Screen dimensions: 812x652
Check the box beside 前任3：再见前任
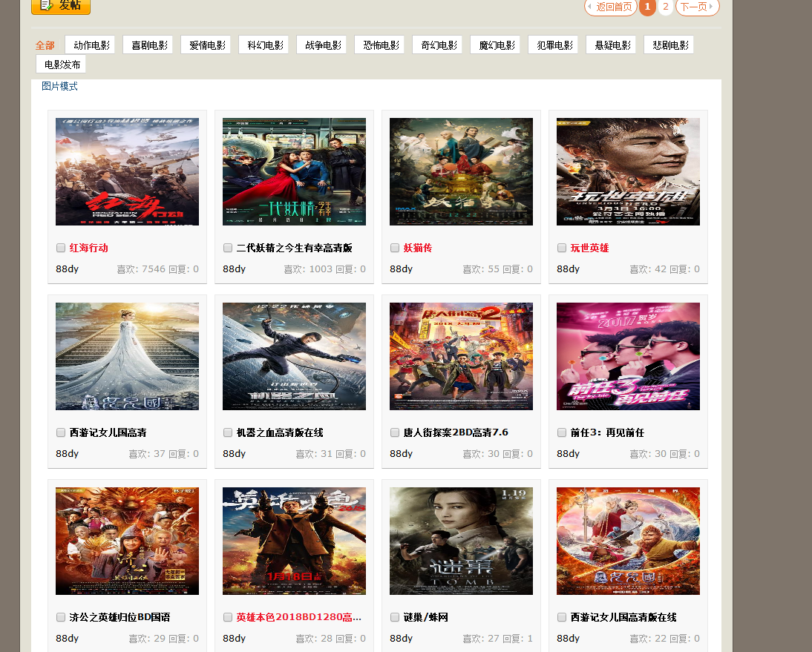(561, 432)
